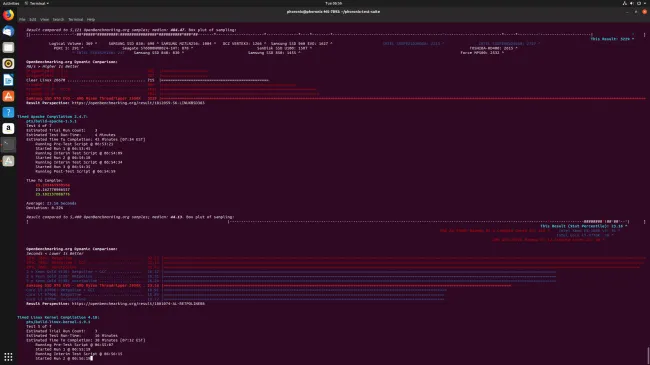Click the 'Timed Apache Compilation 2.4.7' heading
Image resolution: width=650 pixels, height=365 pixels.
(x=52, y=117)
